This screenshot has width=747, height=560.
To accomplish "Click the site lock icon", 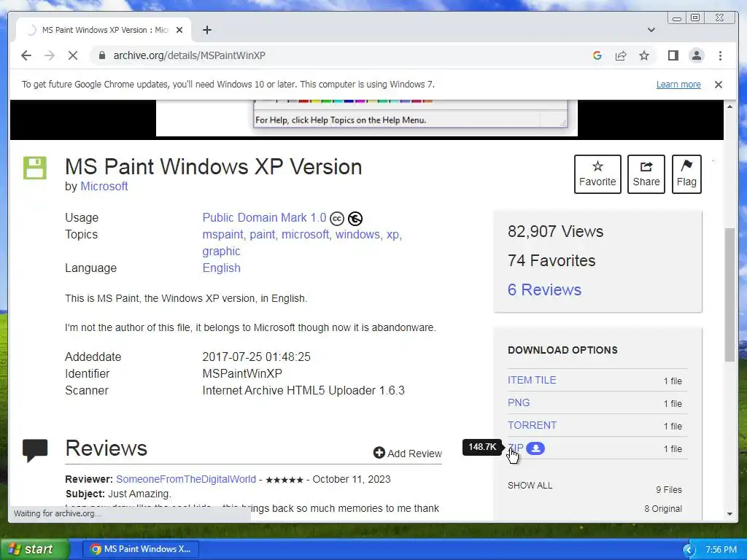I will pyautogui.click(x=101, y=55).
